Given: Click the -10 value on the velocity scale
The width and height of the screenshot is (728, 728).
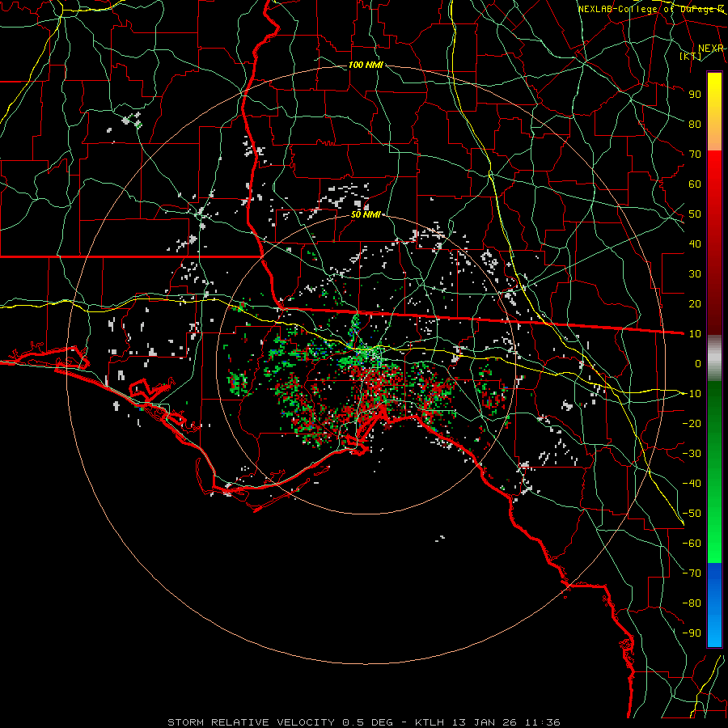Looking at the screenshot, I should tap(692, 394).
